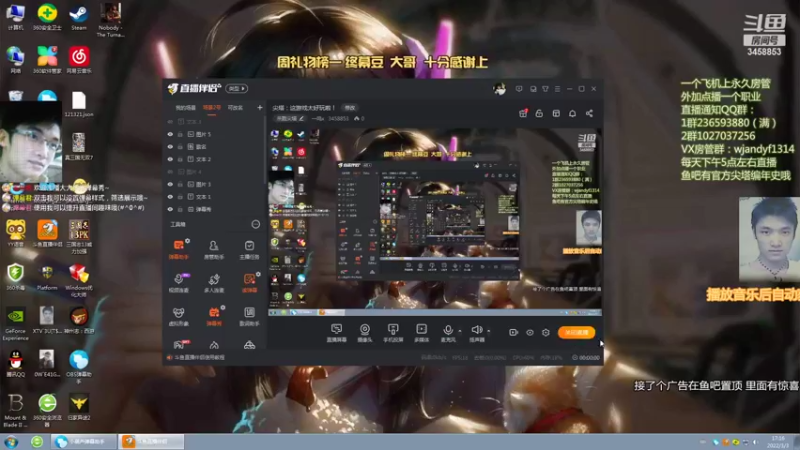Open the 网易云音乐 desktop icon
800x450 pixels.
79,60
